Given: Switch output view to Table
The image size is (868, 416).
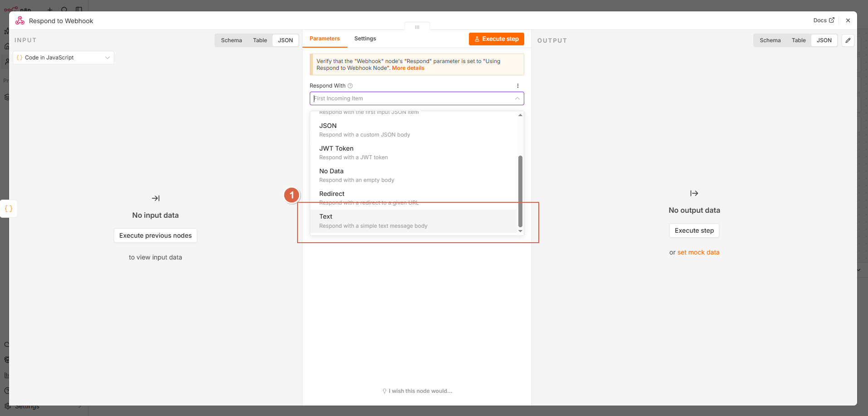Looking at the screenshot, I should 799,40.
